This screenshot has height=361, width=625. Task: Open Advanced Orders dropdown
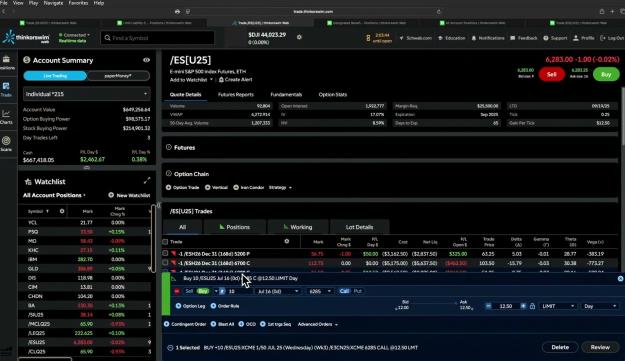coord(318,324)
